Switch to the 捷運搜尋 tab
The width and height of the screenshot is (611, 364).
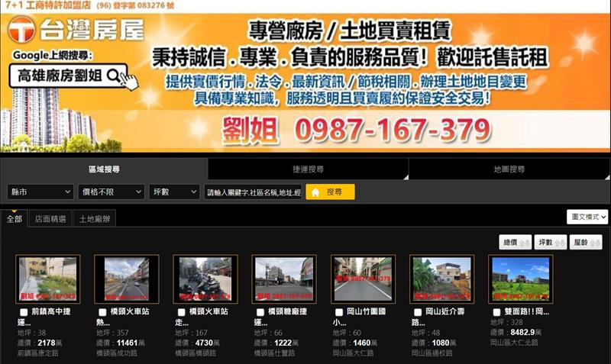coord(307,169)
